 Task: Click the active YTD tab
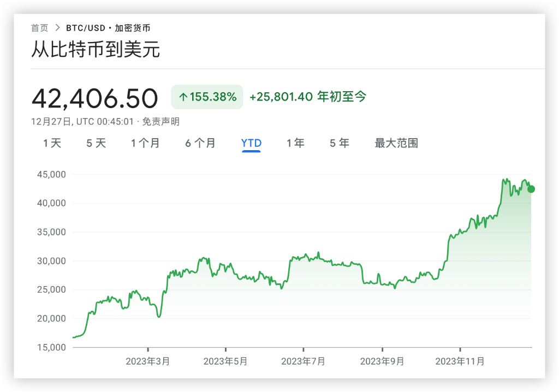coord(251,143)
